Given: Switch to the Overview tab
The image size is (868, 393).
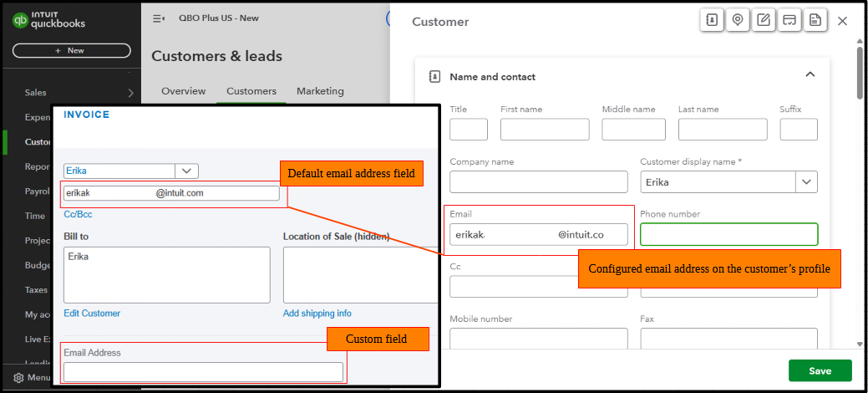Looking at the screenshot, I should pos(183,91).
